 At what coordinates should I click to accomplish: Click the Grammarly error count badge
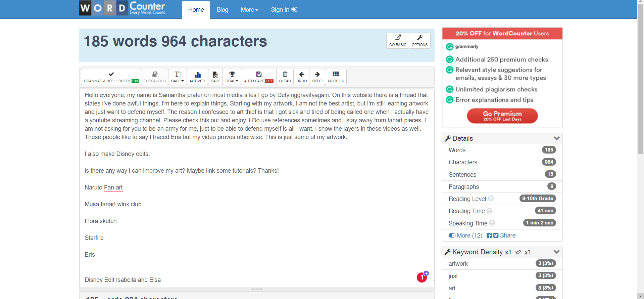pos(422,277)
